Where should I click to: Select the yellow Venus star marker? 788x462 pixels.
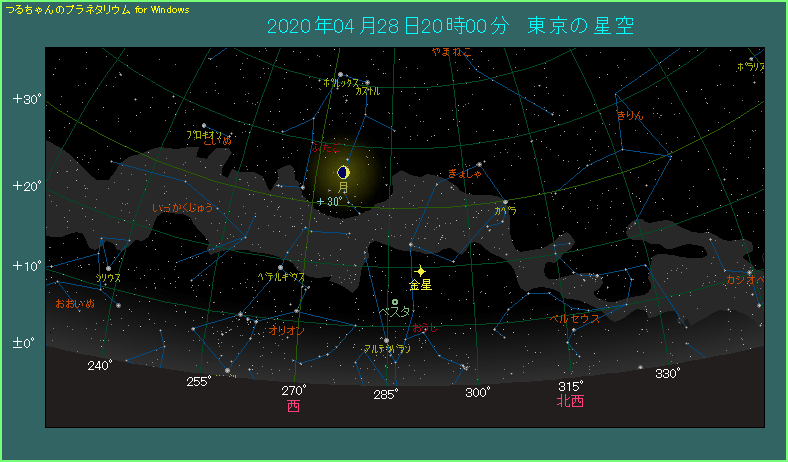coord(421,270)
